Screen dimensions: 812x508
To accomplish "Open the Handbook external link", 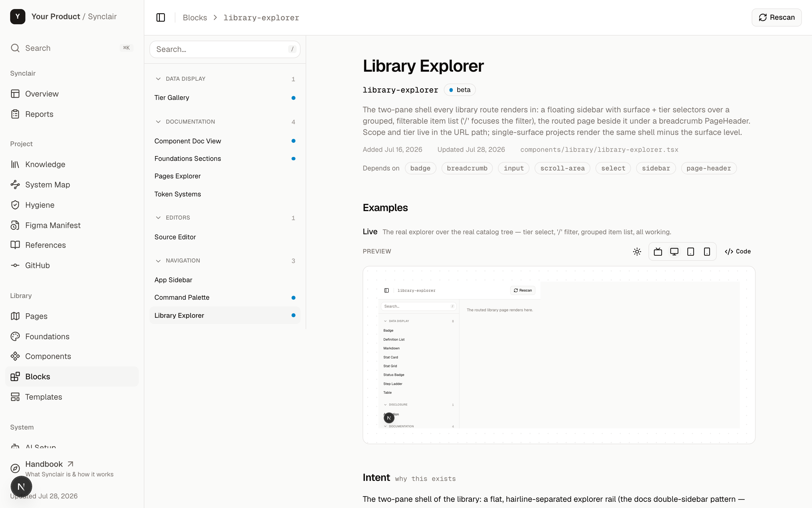I will tap(72, 468).
